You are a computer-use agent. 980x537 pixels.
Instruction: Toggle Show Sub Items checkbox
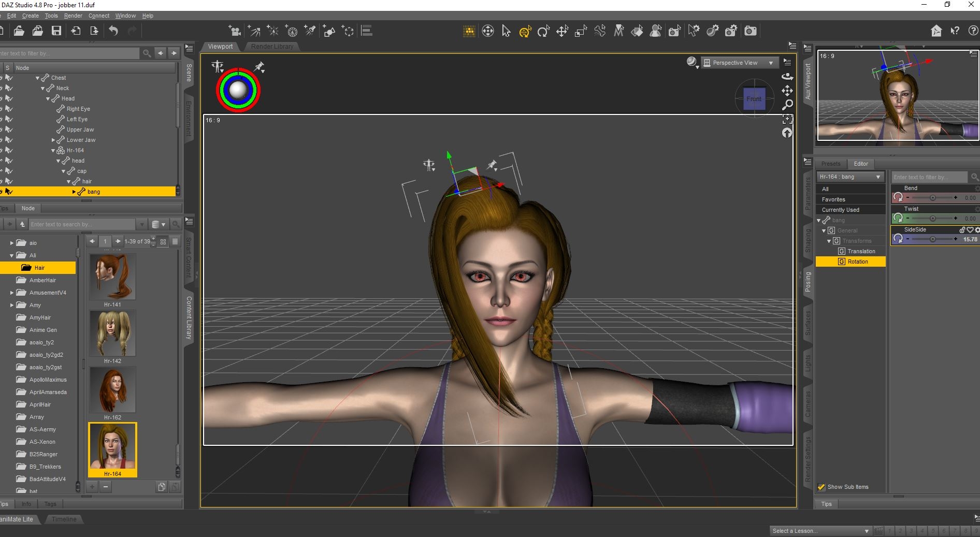coord(821,487)
